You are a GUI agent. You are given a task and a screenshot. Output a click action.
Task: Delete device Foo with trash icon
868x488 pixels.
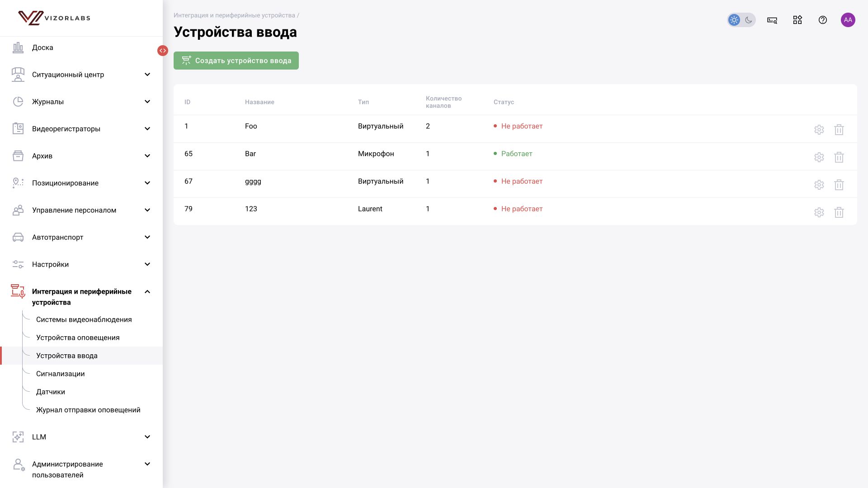(x=839, y=130)
